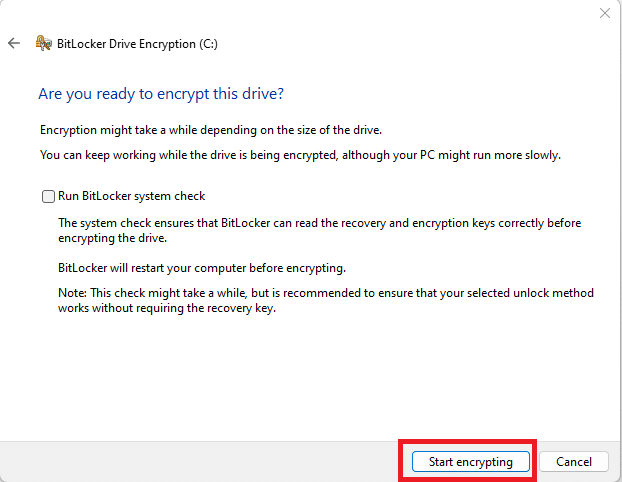Click the 'Encryption might take a while' sentence
The height and width of the screenshot is (482, 622).
pyautogui.click(x=211, y=130)
